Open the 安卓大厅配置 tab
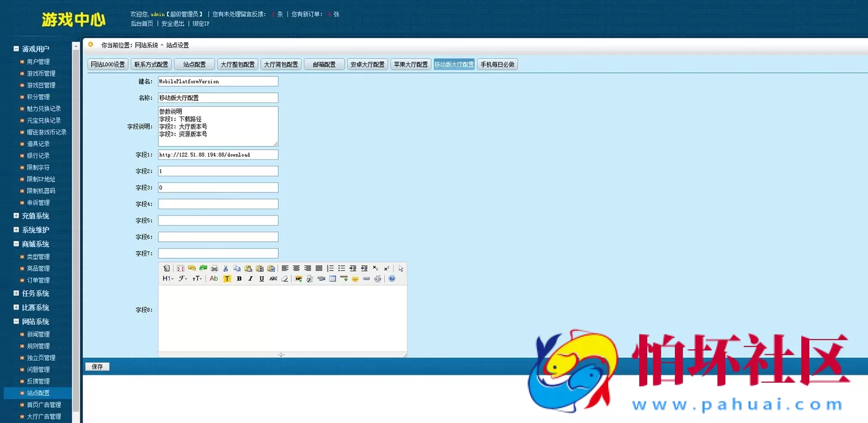868x423 pixels. [367, 65]
